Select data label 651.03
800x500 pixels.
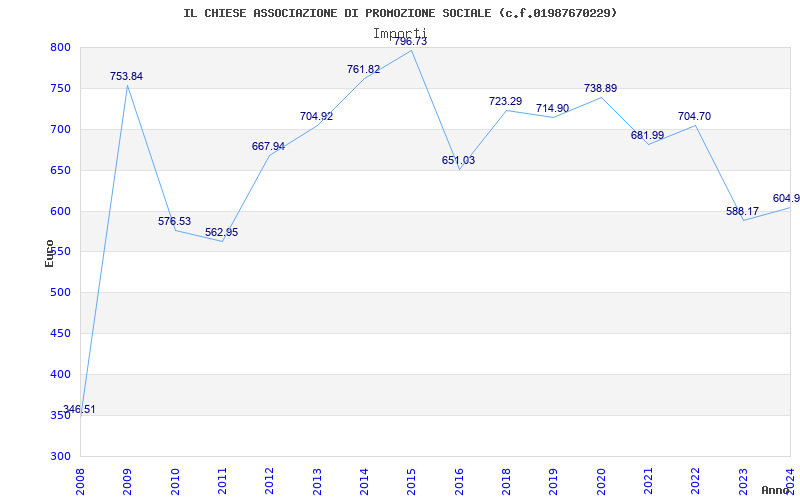(458, 160)
